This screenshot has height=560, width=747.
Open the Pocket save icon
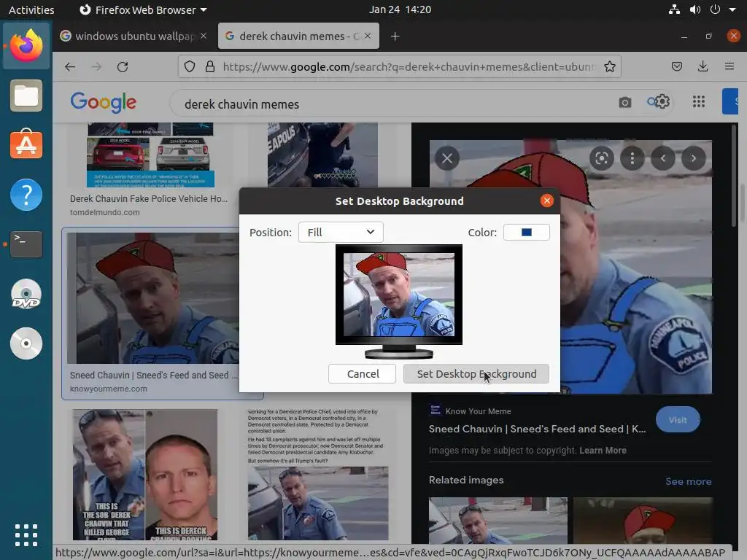(676, 66)
